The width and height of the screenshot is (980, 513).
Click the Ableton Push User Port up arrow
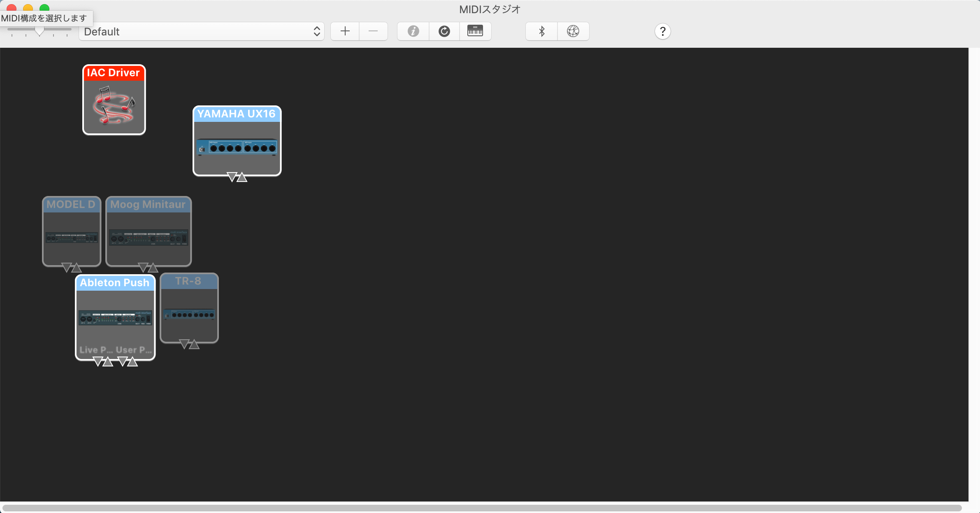coord(132,361)
